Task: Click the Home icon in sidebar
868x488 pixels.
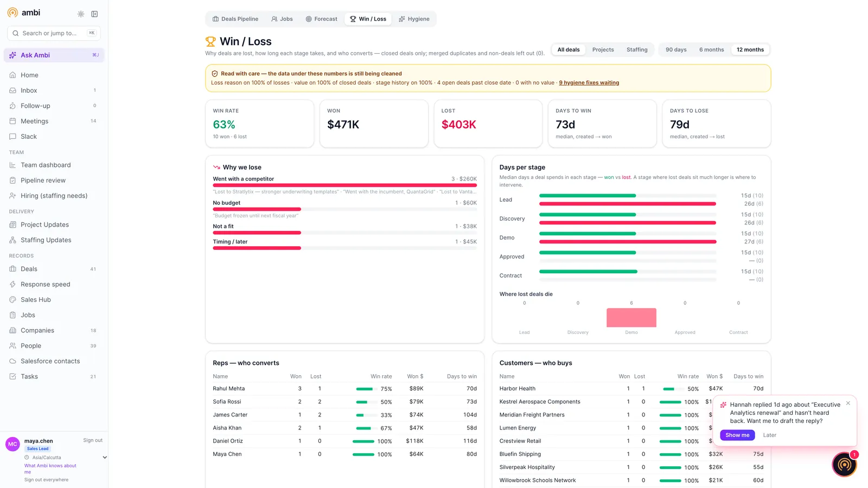Action: (x=12, y=75)
